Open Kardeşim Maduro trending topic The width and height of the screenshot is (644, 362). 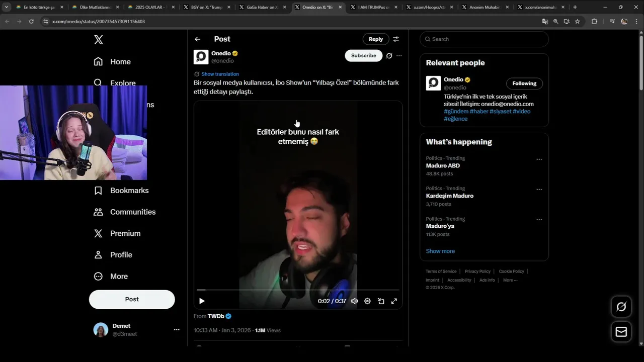(450, 196)
